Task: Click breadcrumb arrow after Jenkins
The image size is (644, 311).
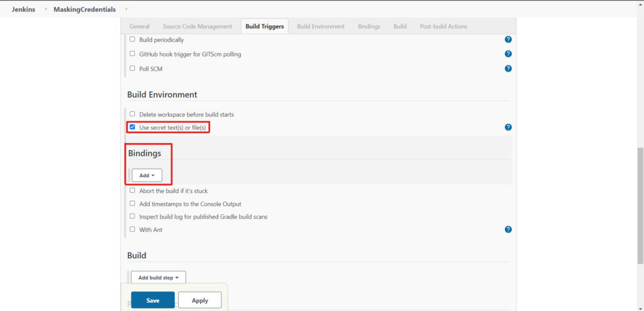Action: [x=46, y=9]
